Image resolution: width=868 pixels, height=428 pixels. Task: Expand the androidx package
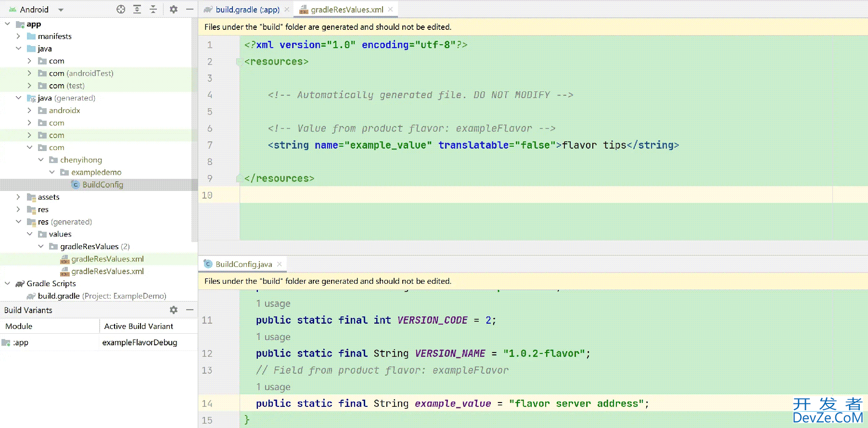point(29,110)
